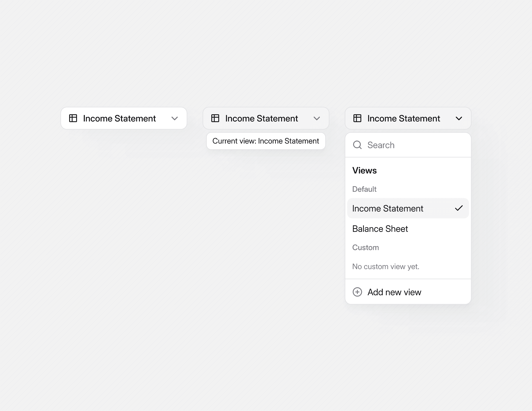Click Add new view button
The width and height of the screenshot is (532, 411).
tap(394, 292)
